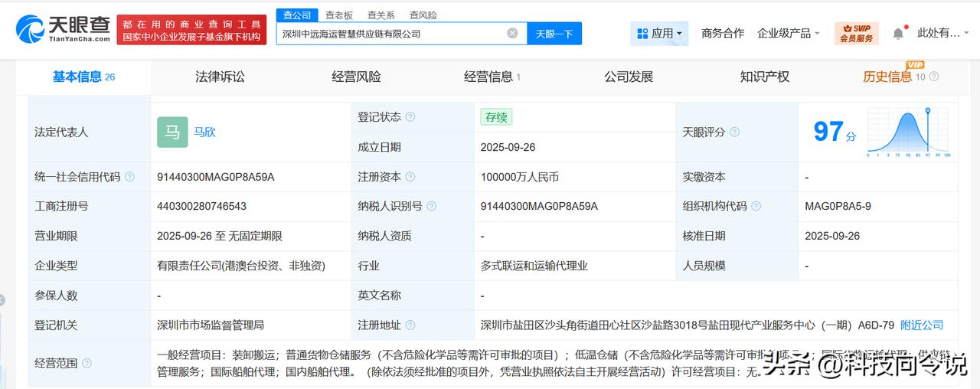This screenshot has width=980, height=389.
Task: Click the 天眼一下 search button
Action: [554, 33]
